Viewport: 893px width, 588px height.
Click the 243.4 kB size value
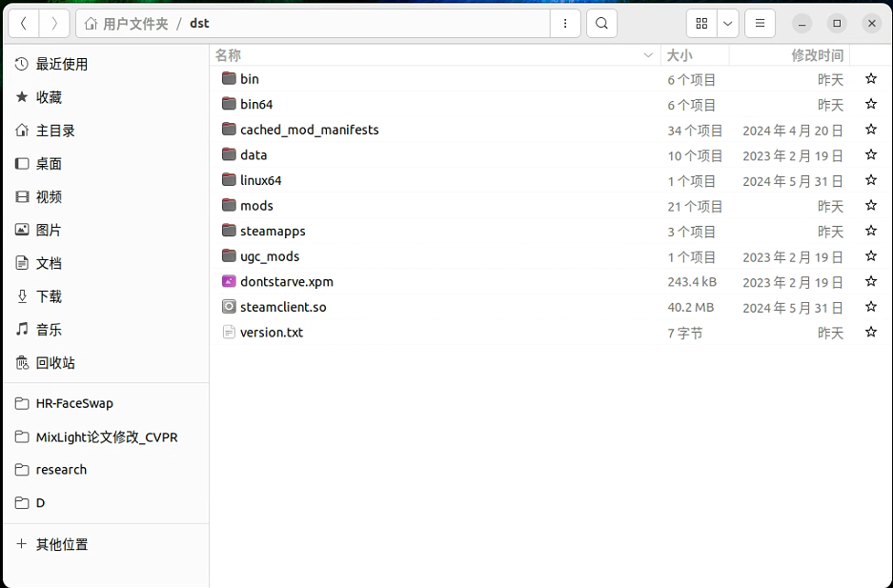pyautogui.click(x=692, y=282)
